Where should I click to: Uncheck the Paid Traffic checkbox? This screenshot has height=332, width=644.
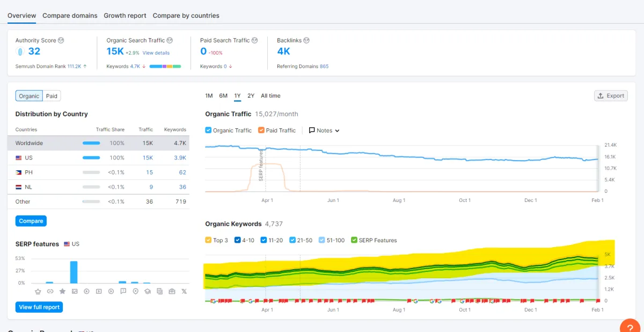click(x=261, y=130)
